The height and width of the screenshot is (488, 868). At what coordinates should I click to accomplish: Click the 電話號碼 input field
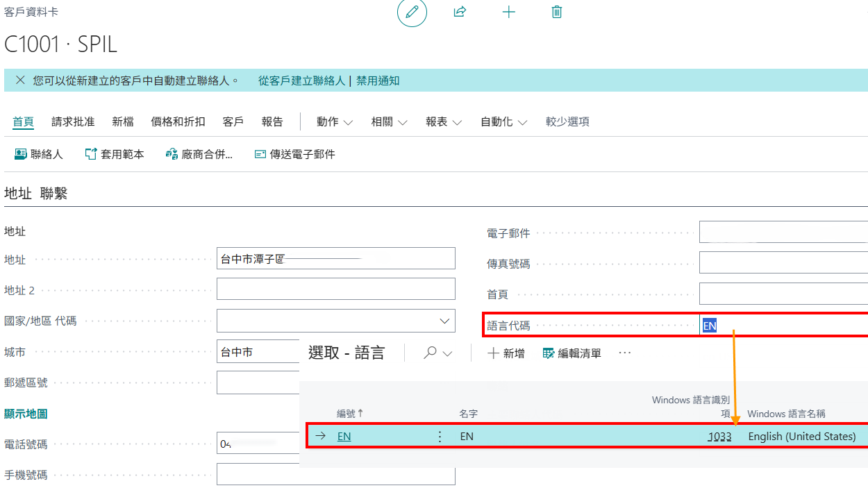tap(258, 443)
